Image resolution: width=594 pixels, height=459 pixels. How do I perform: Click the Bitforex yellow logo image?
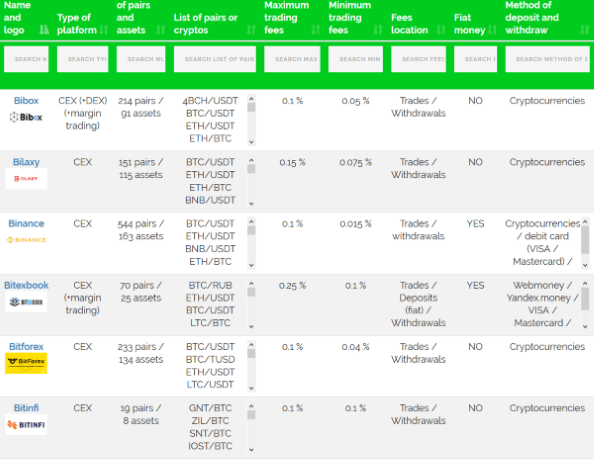click(x=26, y=363)
